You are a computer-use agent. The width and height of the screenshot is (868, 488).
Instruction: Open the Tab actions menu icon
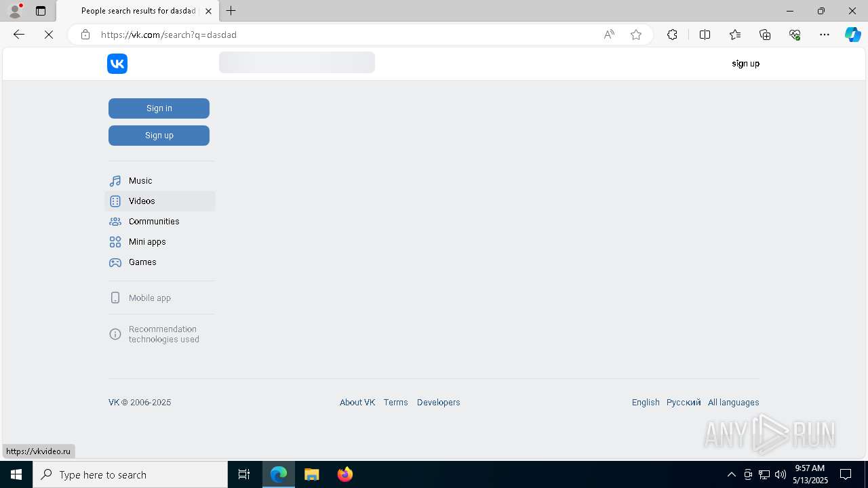click(x=41, y=11)
